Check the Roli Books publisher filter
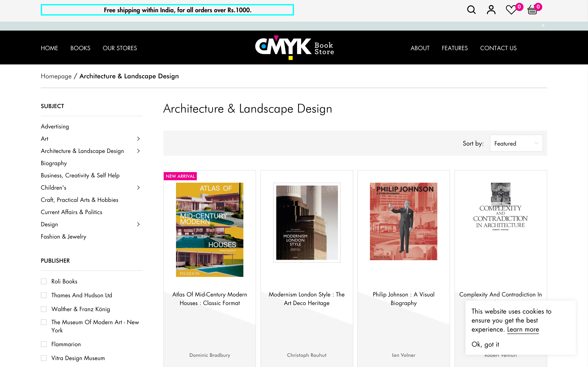Viewport: 588px width, 367px height. (x=44, y=281)
